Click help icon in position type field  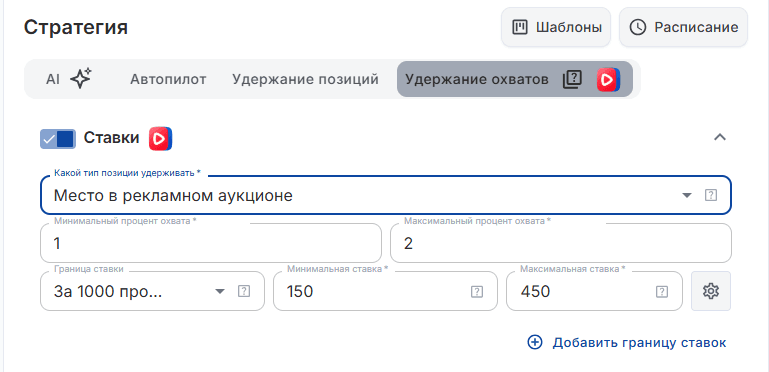(711, 195)
